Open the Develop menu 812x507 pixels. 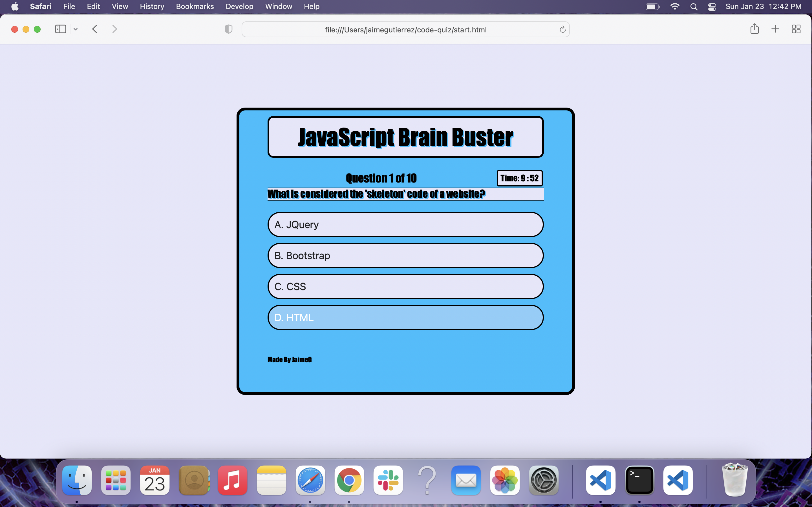pos(239,7)
